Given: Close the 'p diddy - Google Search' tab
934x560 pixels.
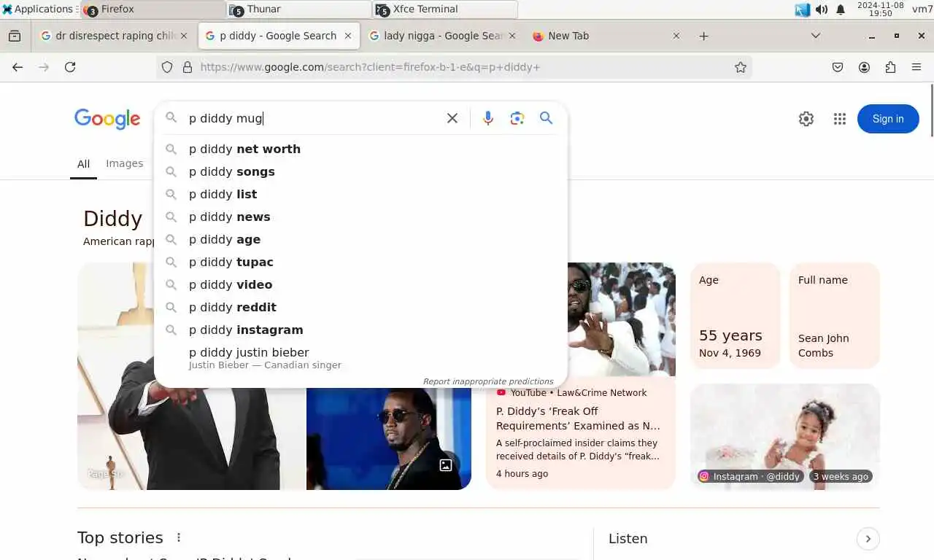Looking at the screenshot, I should [348, 36].
